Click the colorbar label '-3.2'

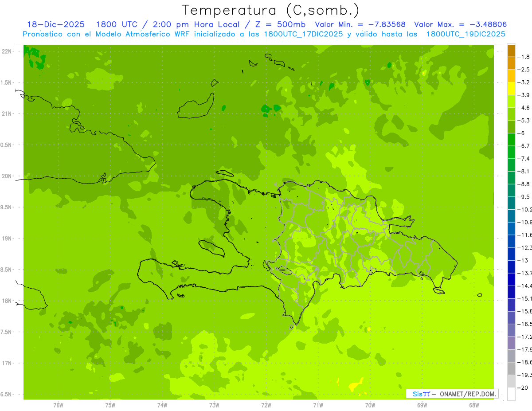524,82
